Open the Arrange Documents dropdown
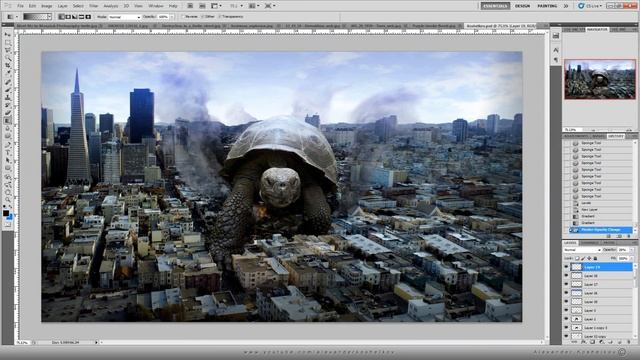Image resolution: width=640 pixels, height=360 pixels. pos(254,6)
